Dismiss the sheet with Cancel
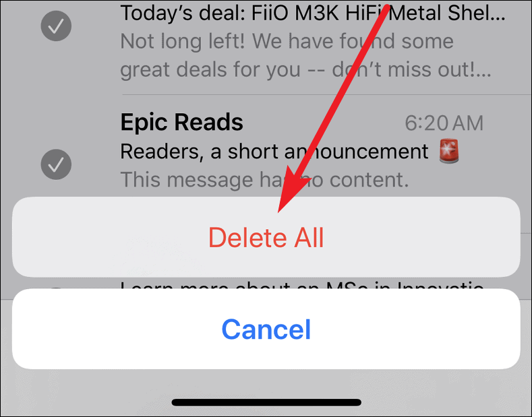532x417 pixels. (x=266, y=329)
